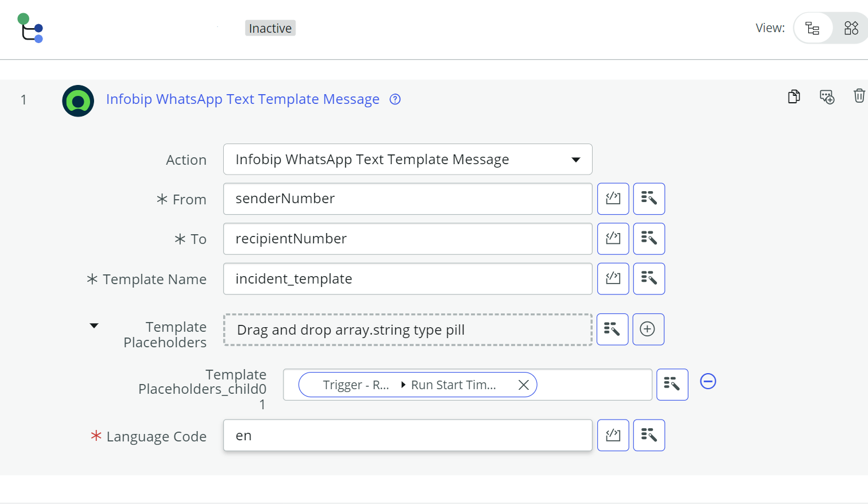The width and height of the screenshot is (868, 504).
Task: Open data pill picker for From
Action: tap(649, 199)
